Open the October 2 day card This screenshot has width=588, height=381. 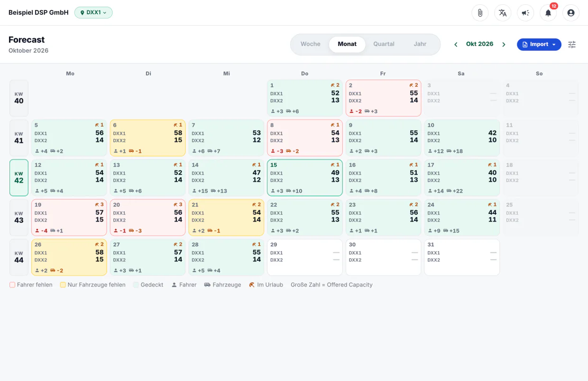coord(384,98)
